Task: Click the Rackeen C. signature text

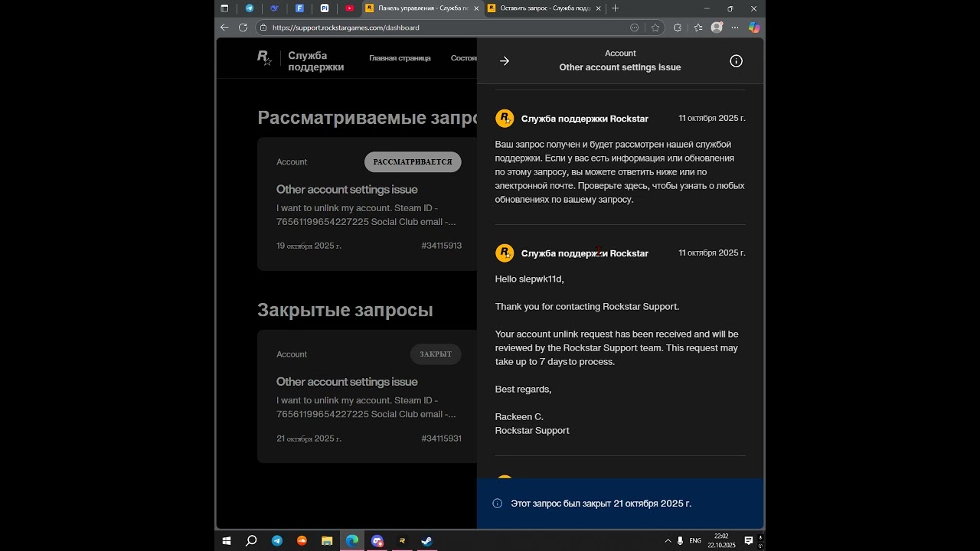Action: pos(519,417)
